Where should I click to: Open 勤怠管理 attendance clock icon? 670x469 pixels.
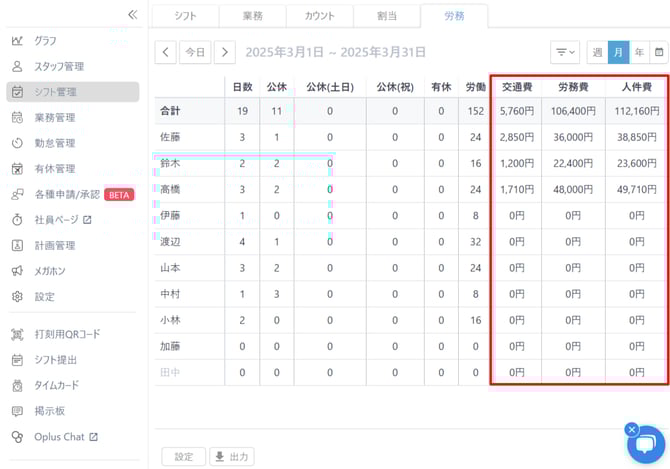pos(17,143)
